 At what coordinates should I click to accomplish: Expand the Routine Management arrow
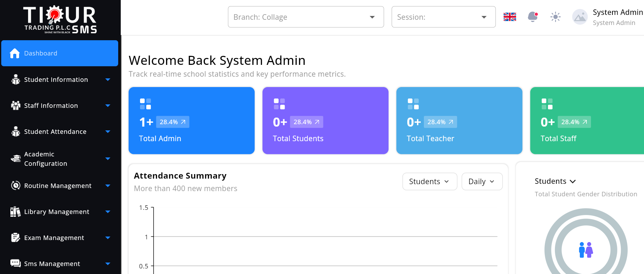tap(108, 186)
